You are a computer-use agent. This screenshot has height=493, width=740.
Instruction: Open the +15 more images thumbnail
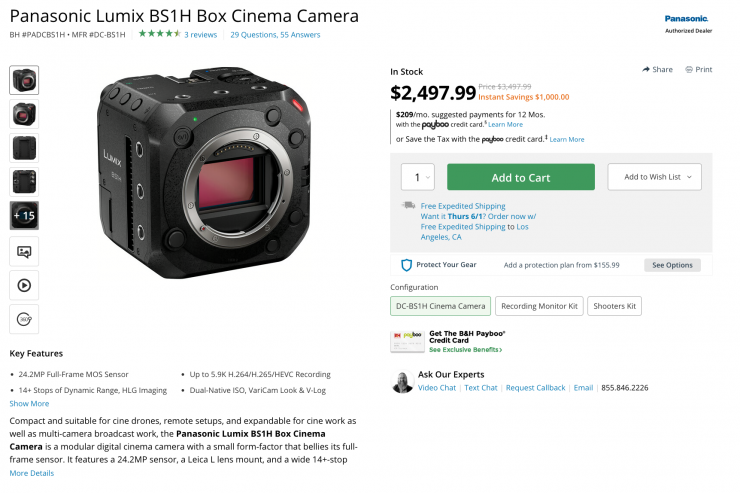click(x=24, y=216)
